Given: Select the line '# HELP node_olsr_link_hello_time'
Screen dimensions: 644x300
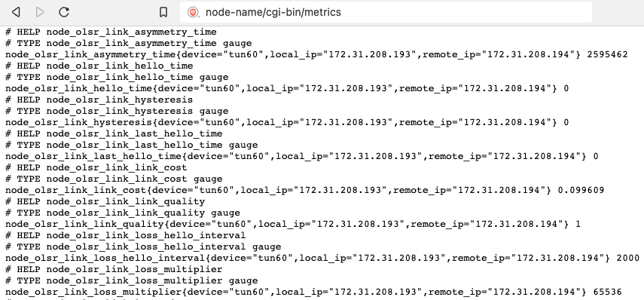Looking at the screenshot, I should pyautogui.click(x=99, y=66).
